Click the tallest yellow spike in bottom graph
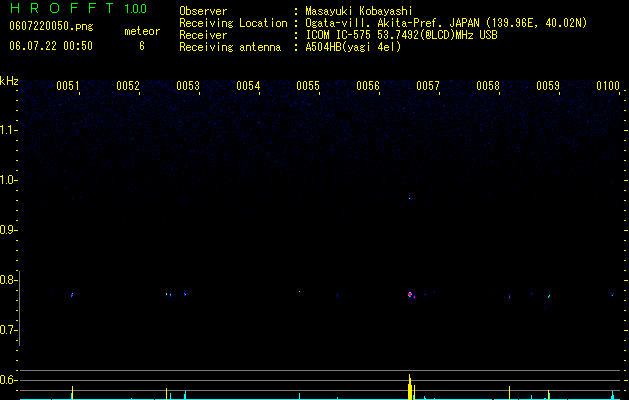The height and width of the screenshot is (400, 629). click(x=410, y=387)
